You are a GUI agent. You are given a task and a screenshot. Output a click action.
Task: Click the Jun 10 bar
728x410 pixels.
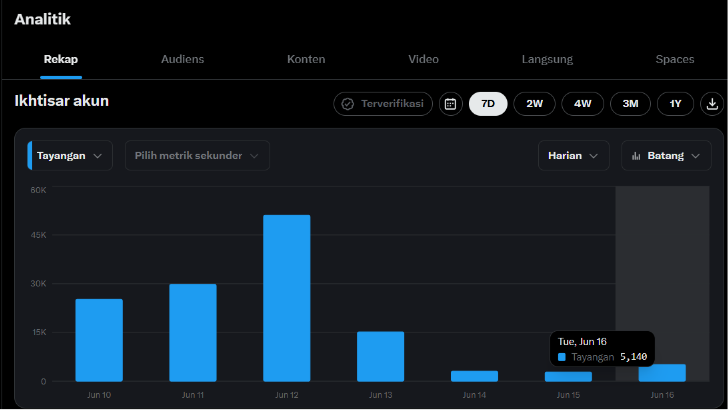coord(99,340)
